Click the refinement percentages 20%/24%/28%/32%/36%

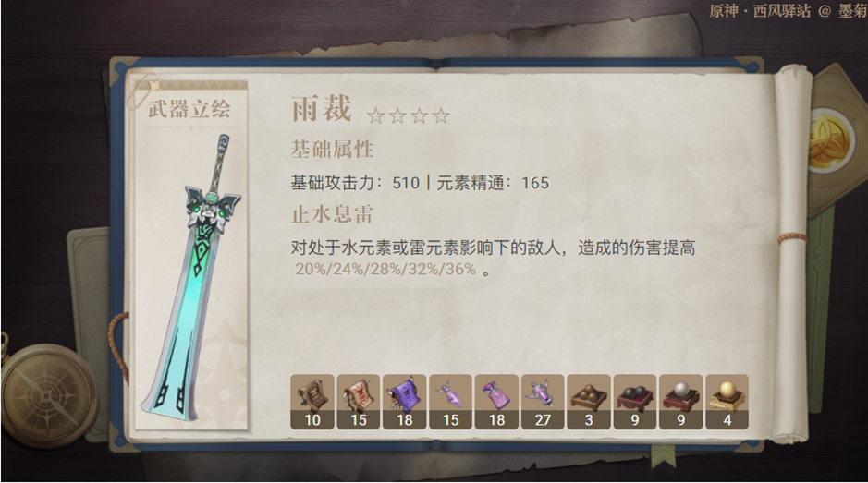pos(385,270)
